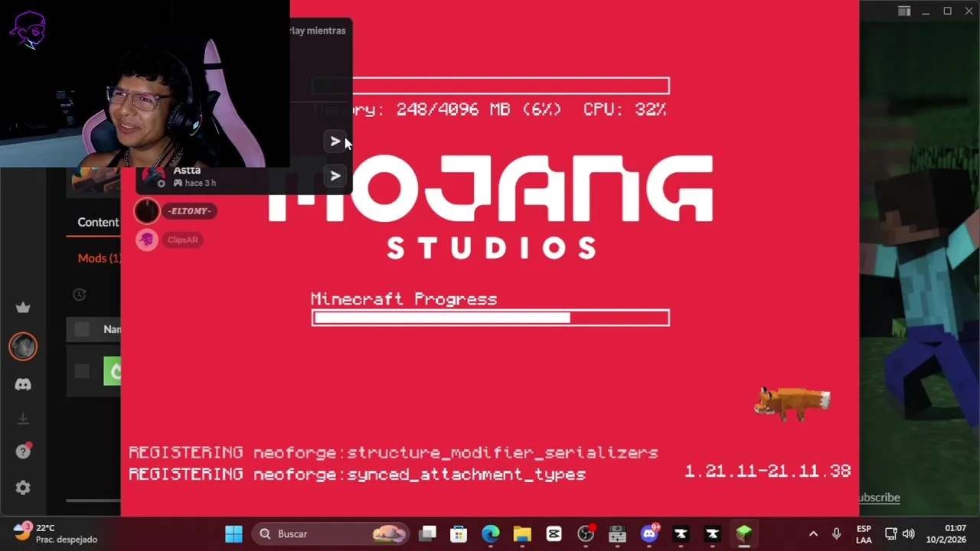This screenshot has height=551, width=980.
Task: Open the settings gear in the sidebar
Action: tap(23, 487)
